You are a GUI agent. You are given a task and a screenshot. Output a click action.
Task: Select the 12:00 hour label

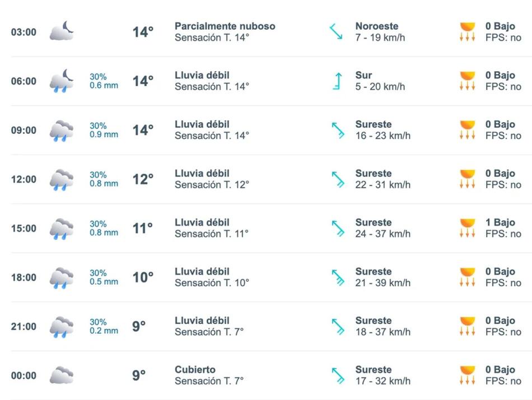(24, 179)
